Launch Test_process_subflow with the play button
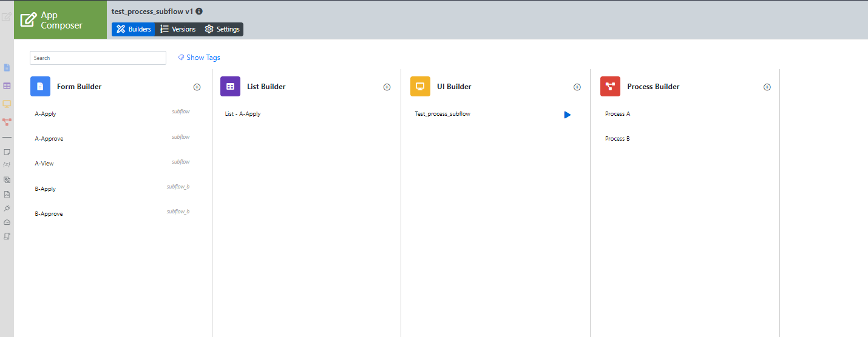Viewport: 868px width, 337px height. click(x=567, y=115)
